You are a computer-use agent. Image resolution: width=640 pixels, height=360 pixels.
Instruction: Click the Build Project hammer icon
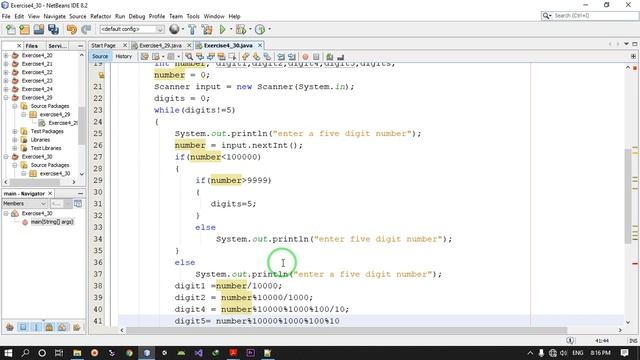pos(192,29)
